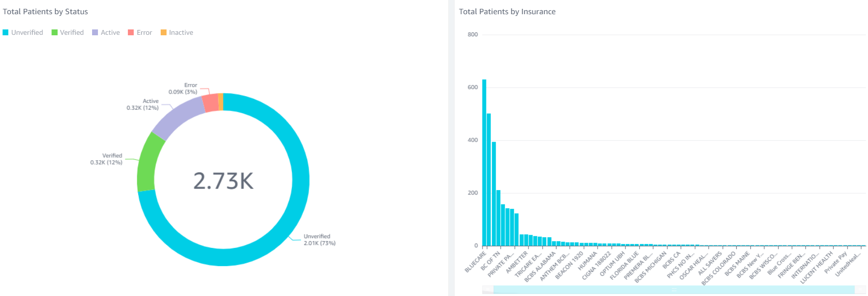Click the 2.73K total in donut center
The image size is (868, 296).
(x=223, y=181)
